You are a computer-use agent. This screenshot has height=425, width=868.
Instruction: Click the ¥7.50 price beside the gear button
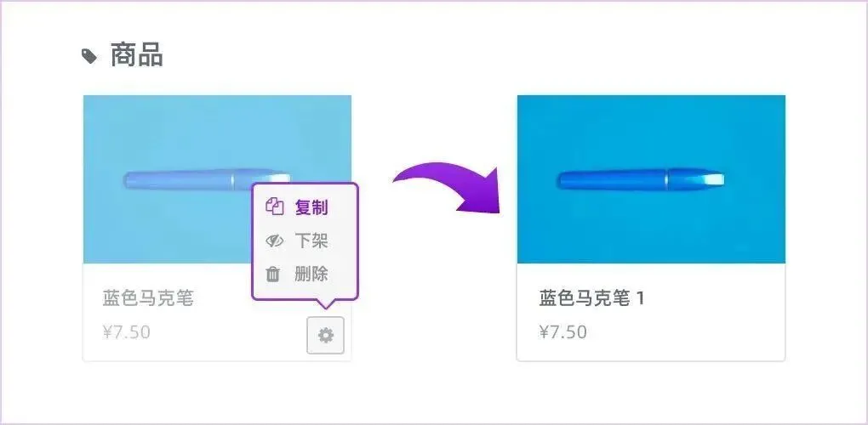point(126,332)
